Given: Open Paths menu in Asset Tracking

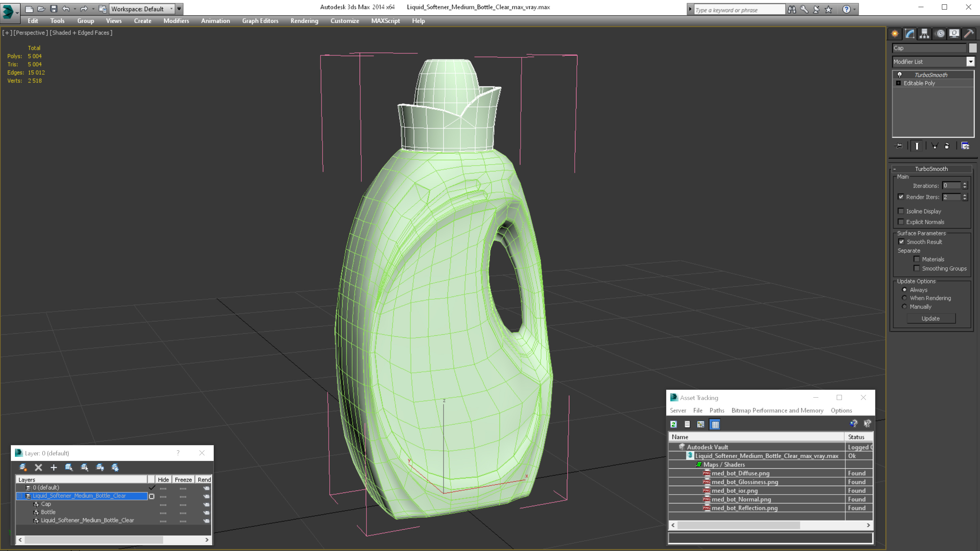Looking at the screenshot, I should tap(717, 411).
